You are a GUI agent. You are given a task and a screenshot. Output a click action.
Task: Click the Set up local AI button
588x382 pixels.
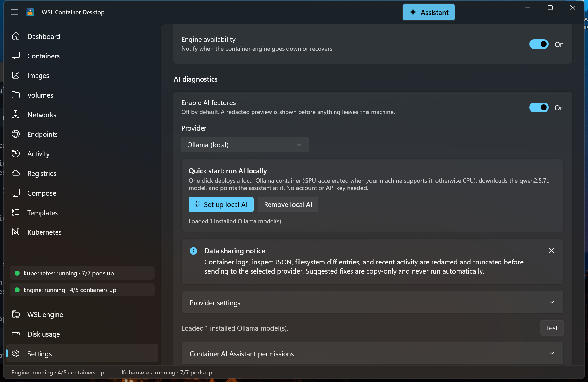(x=221, y=204)
